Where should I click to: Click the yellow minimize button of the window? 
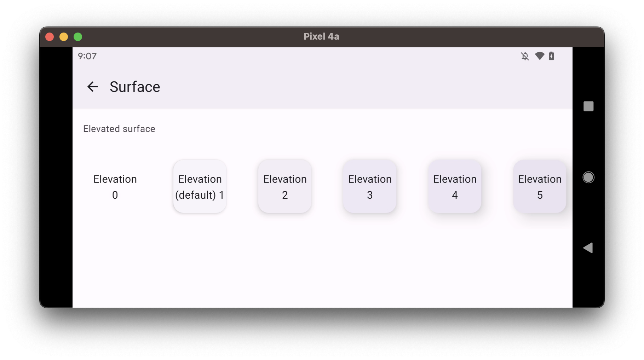point(63,36)
